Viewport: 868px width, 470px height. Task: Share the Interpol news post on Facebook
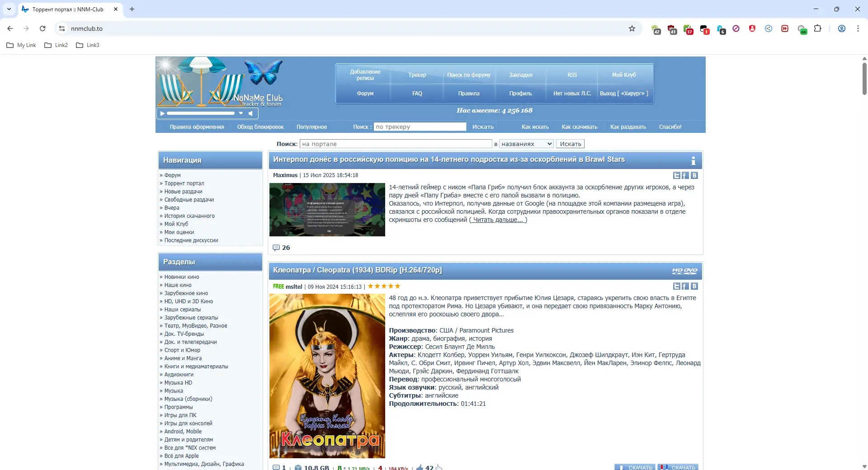685,175
